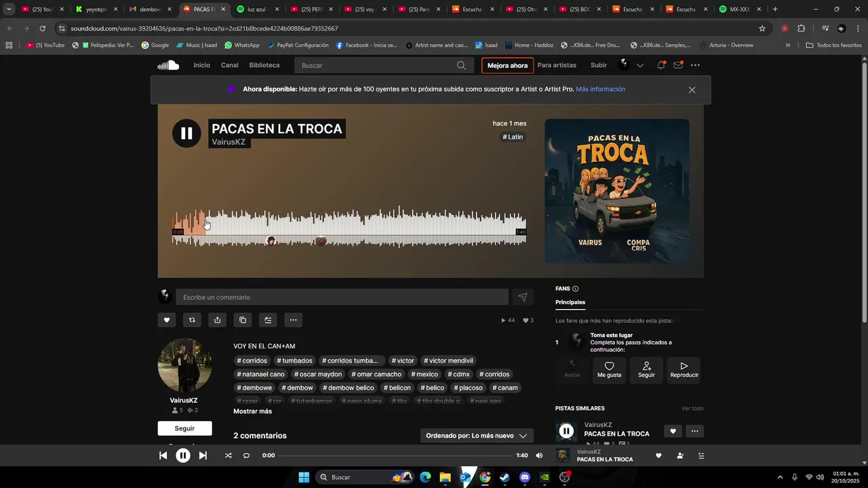Follow VairusKZ with the Seguir button
This screenshot has height=488, width=868.
[184, 428]
